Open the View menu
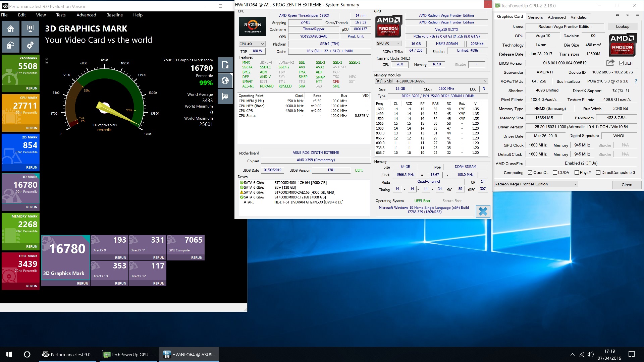644x362 pixels. point(41,15)
